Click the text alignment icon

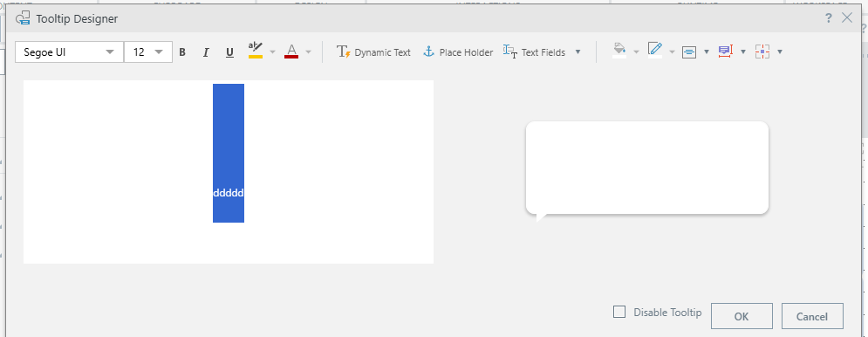(689, 52)
